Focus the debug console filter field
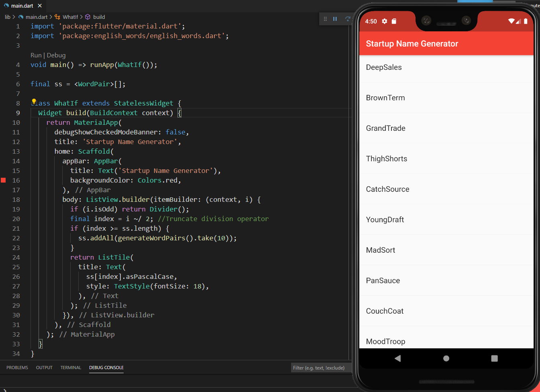Screen dimensions: 540x392 pyautogui.click(x=321, y=368)
